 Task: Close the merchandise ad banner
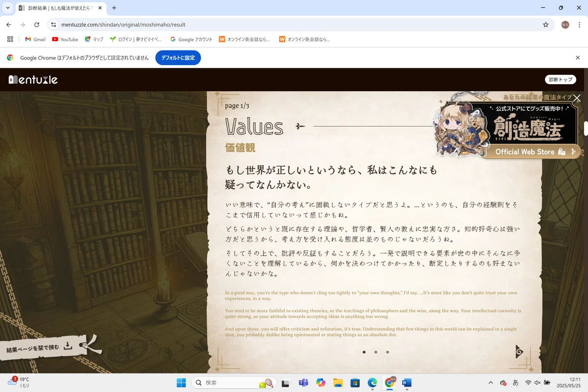pos(577,98)
